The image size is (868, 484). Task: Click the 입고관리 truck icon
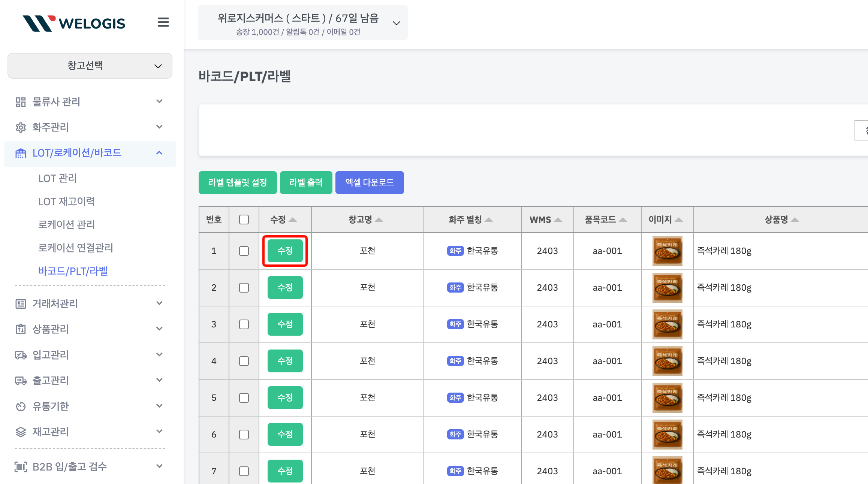(21, 355)
